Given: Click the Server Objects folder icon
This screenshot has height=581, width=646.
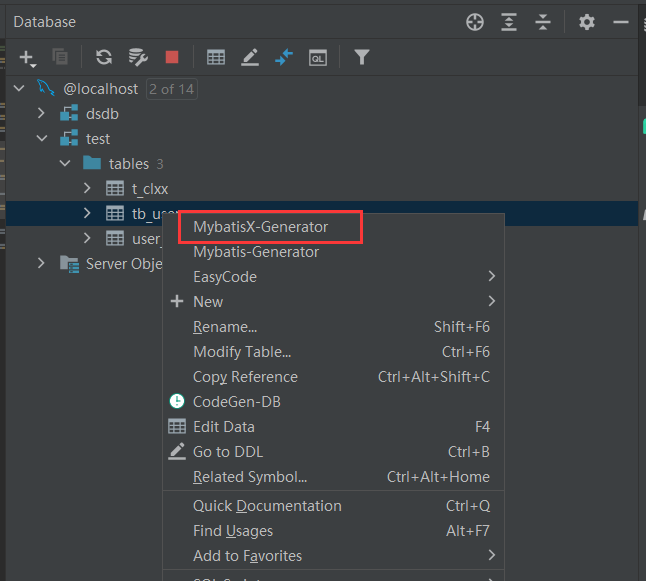Looking at the screenshot, I should [69, 264].
